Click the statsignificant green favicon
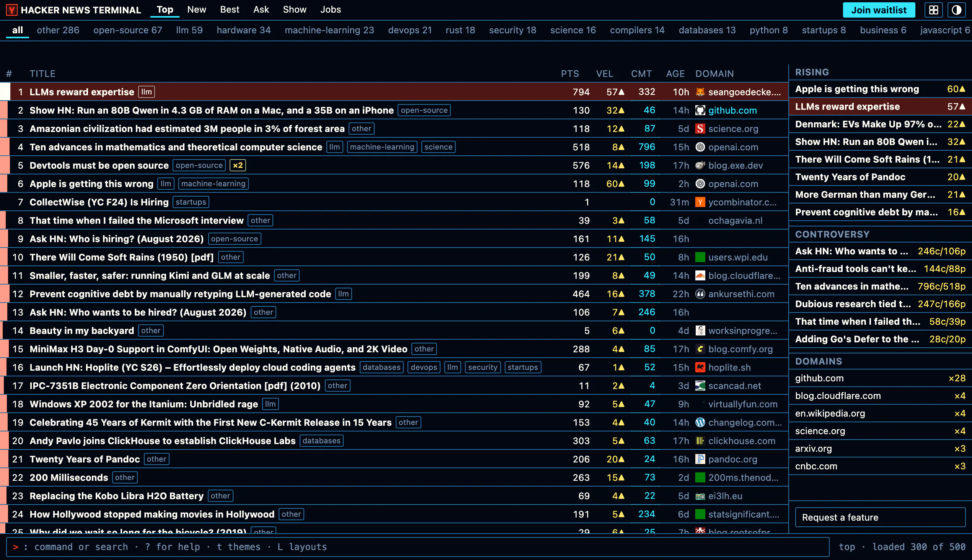The height and width of the screenshot is (560, 972). click(700, 514)
